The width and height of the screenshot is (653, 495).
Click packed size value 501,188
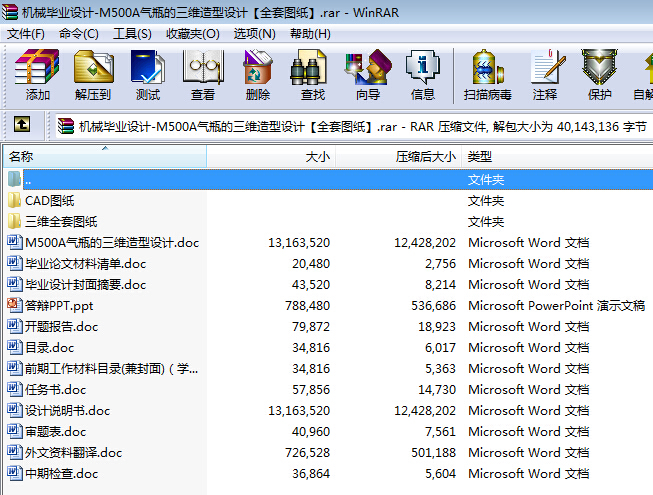tap(434, 453)
